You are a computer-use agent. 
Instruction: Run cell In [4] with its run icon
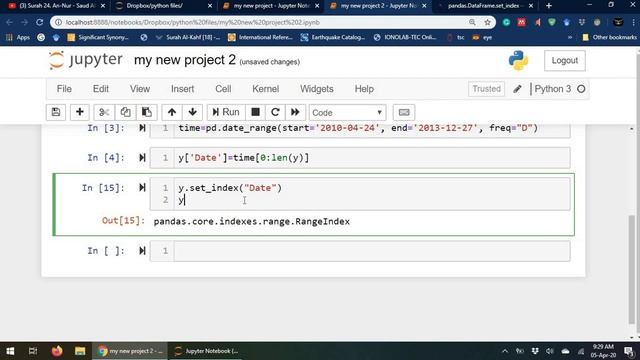pyautogui.click(x=142, y=158)
